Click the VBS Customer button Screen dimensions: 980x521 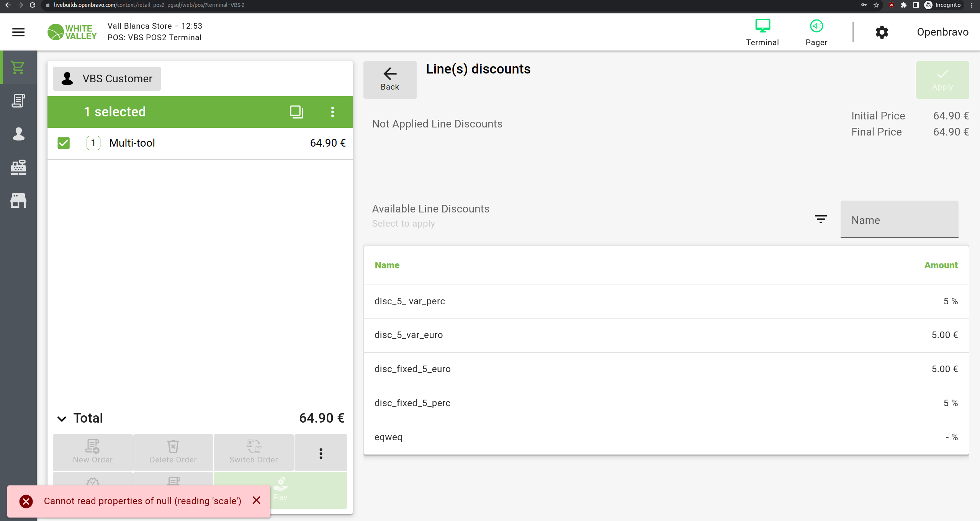point(107,79)
